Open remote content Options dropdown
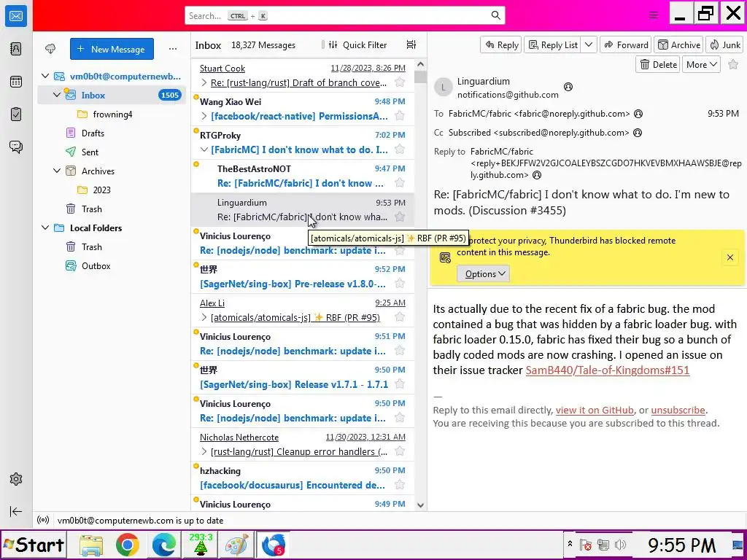Viewport: 747px width, 560px height. coord(483,274)
